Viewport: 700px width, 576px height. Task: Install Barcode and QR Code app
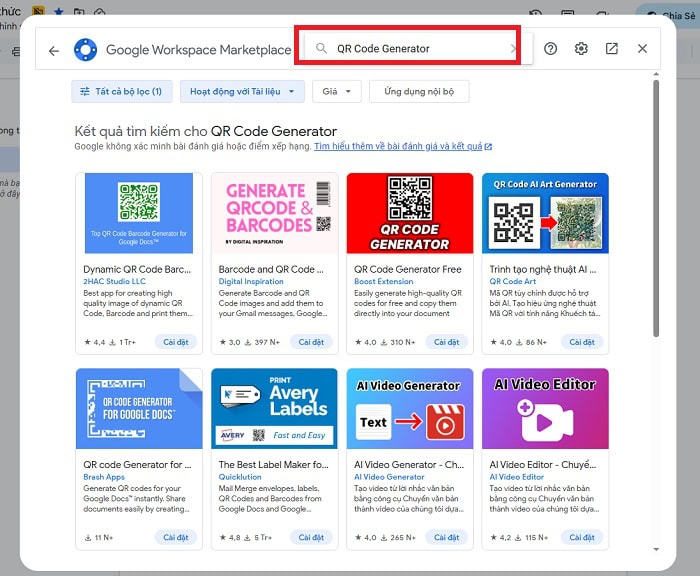pyautogui.click(x=311, y=342)
